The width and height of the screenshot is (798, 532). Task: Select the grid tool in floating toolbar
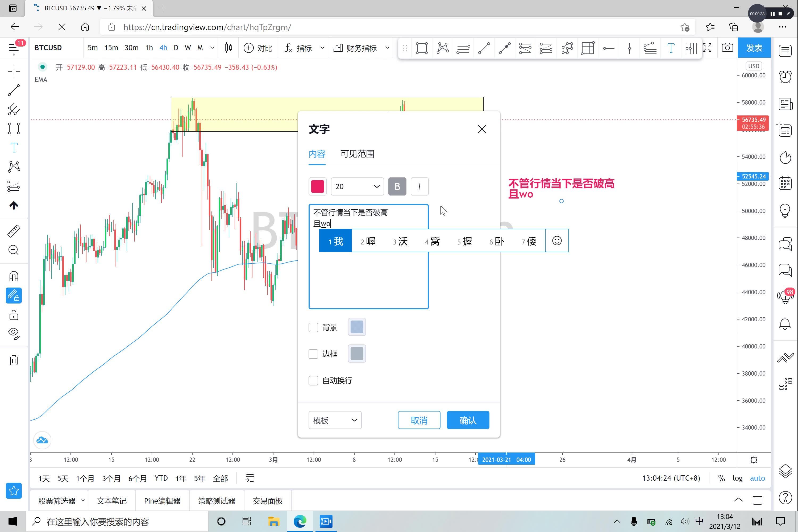(588, 48)
